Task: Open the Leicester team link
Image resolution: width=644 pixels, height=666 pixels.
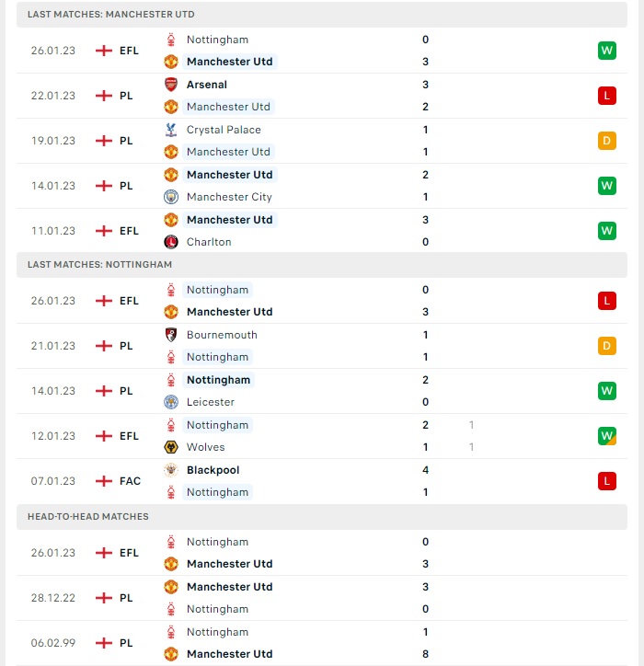Action: coord(211,402)
